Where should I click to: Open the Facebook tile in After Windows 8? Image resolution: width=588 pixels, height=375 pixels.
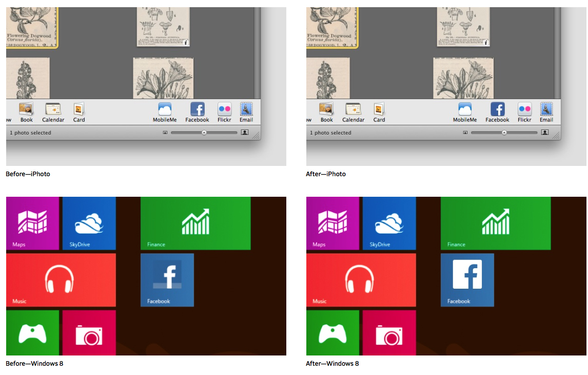(x=467, y=280)
